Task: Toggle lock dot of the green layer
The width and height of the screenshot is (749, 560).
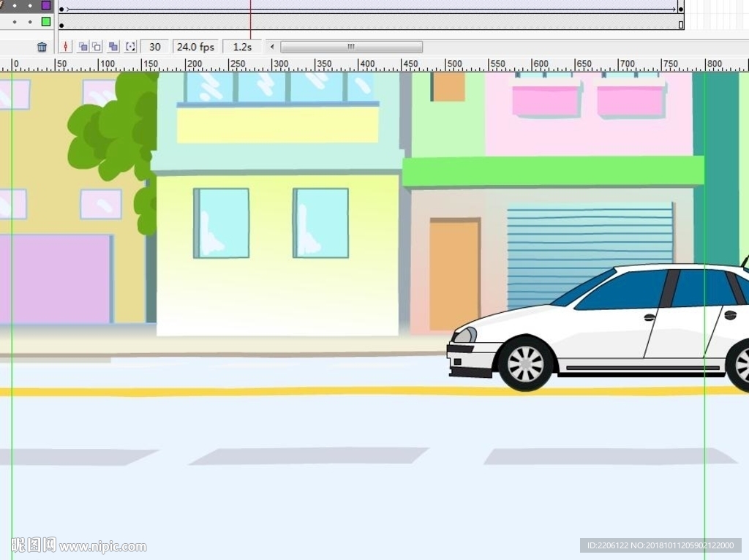Action: tap(30, 22)
